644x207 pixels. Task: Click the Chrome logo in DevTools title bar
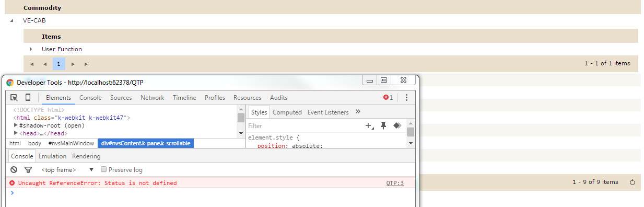click(x=10, y=83)
